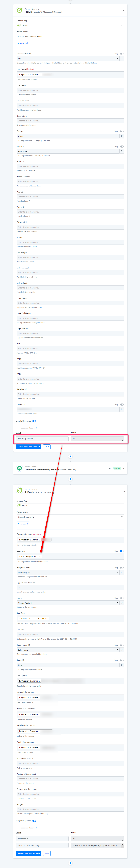140x868 pixels.
Task: Open the Owner ID dropdown
Action: pos(68,409)
